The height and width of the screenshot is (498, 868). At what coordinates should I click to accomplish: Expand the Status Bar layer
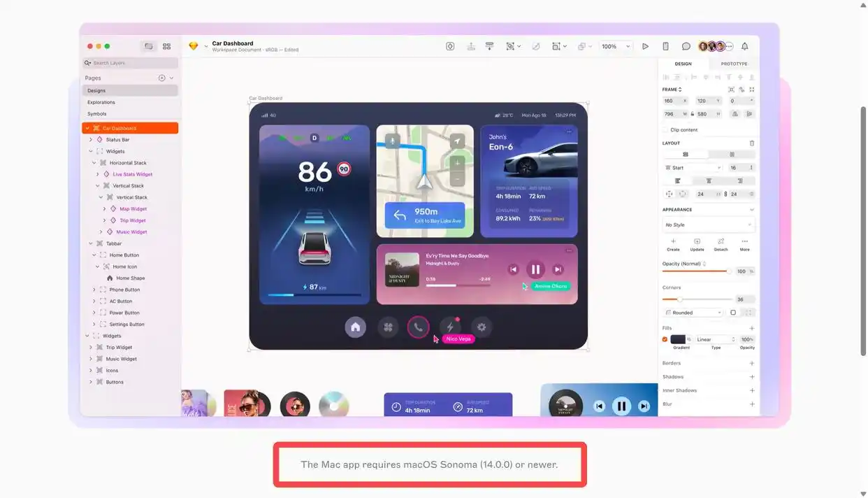91,140
